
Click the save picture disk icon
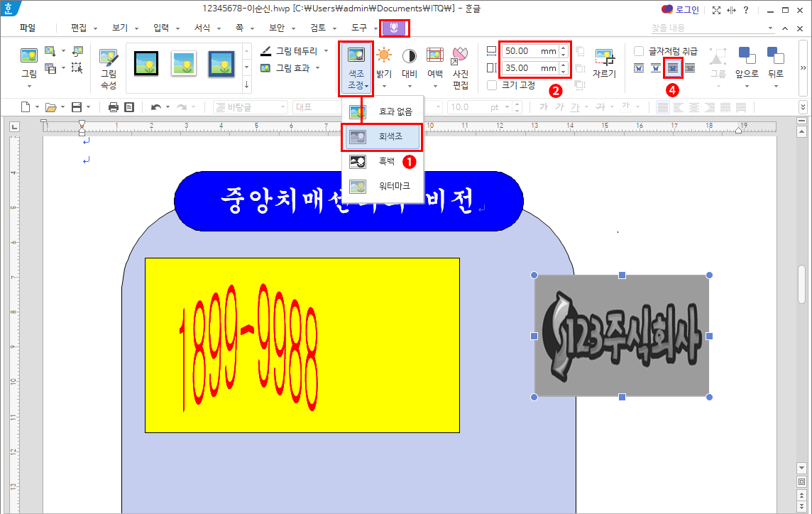[50, 68]
